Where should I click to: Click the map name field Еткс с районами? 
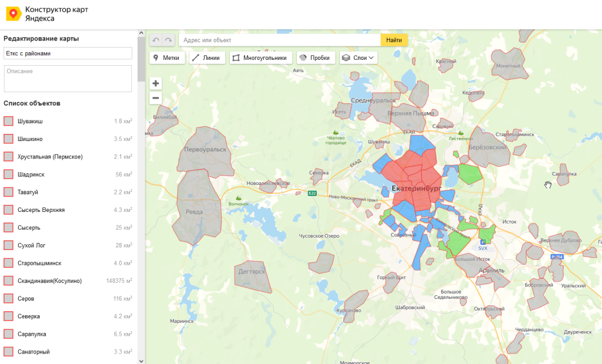point(68,53)
